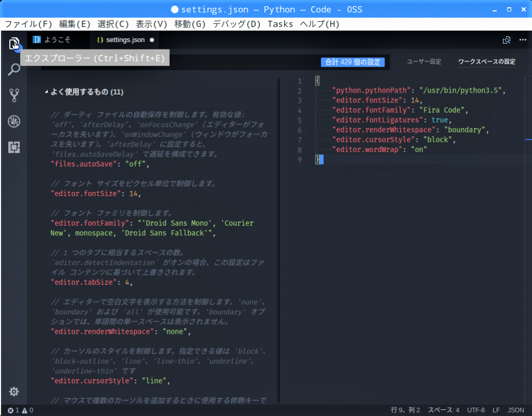Open the スペース: 4 indentation selector
Screen dimensions: 532x416
443,410
